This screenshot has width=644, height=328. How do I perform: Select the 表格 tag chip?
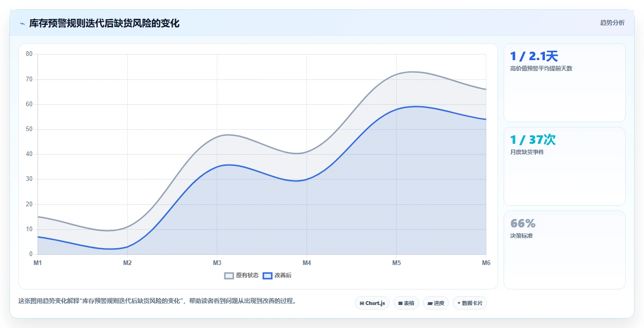406,303
